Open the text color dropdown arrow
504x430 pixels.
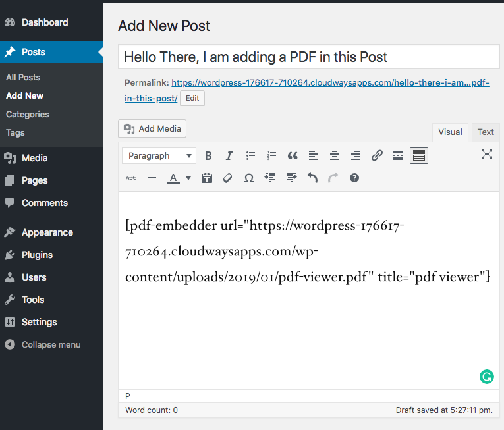[x=188, y=178]
